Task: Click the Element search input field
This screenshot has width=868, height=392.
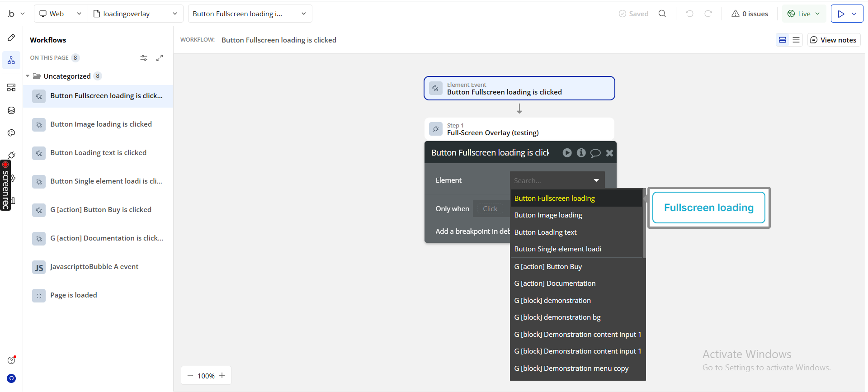Action: click(x=552, y=180)
